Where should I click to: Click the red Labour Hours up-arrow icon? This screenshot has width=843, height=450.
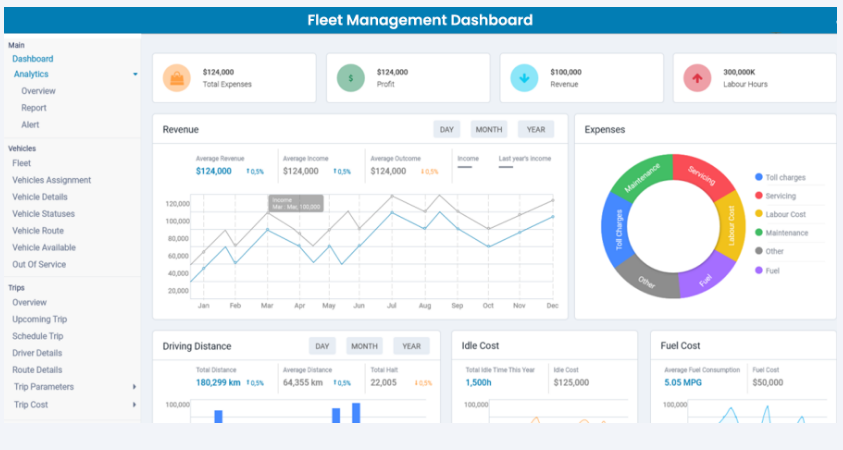(x=697, y=78)
